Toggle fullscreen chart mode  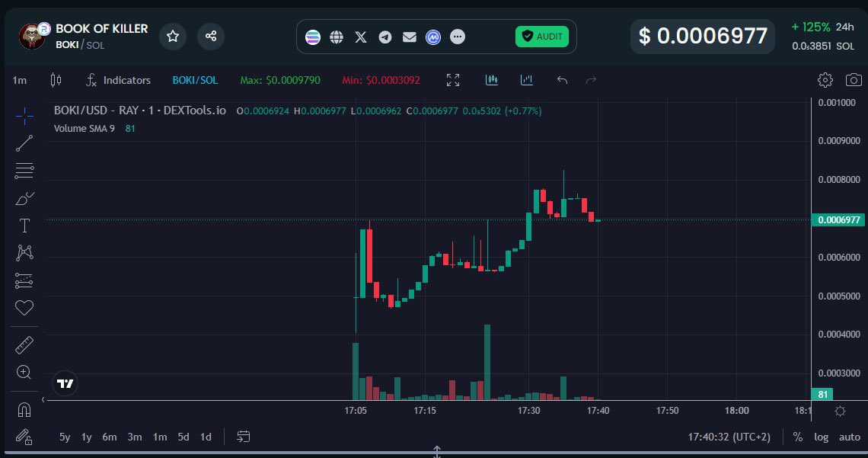click(453, 80)
